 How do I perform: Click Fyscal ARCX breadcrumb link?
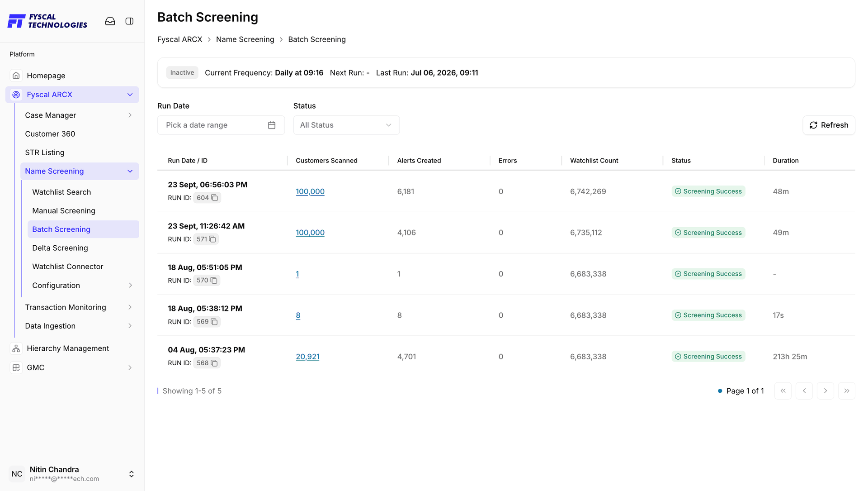point(180,39)
